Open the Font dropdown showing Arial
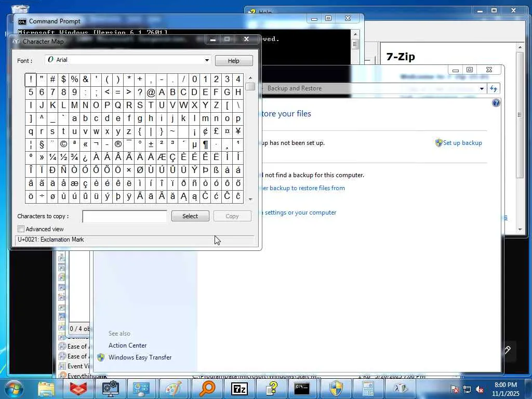532x399 pixels. (128, 60)
